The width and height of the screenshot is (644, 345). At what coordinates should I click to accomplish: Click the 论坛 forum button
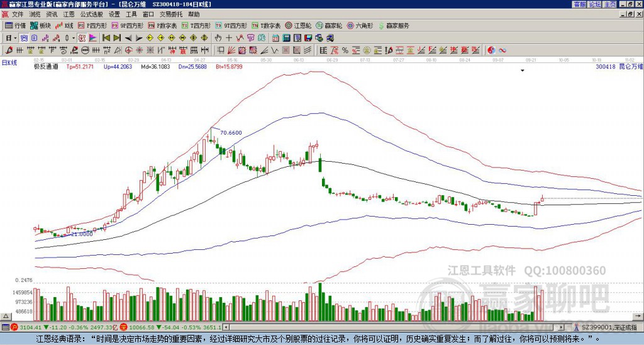point(595,4)
